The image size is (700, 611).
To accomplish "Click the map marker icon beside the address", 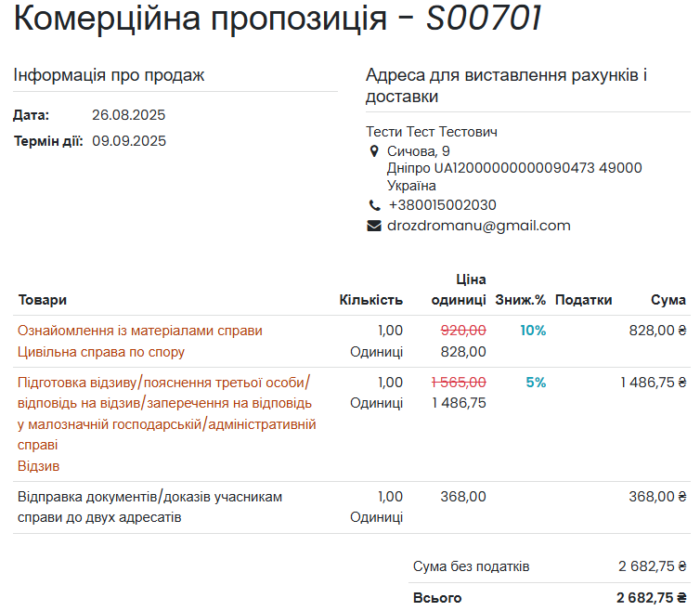I will coord(374,151).
